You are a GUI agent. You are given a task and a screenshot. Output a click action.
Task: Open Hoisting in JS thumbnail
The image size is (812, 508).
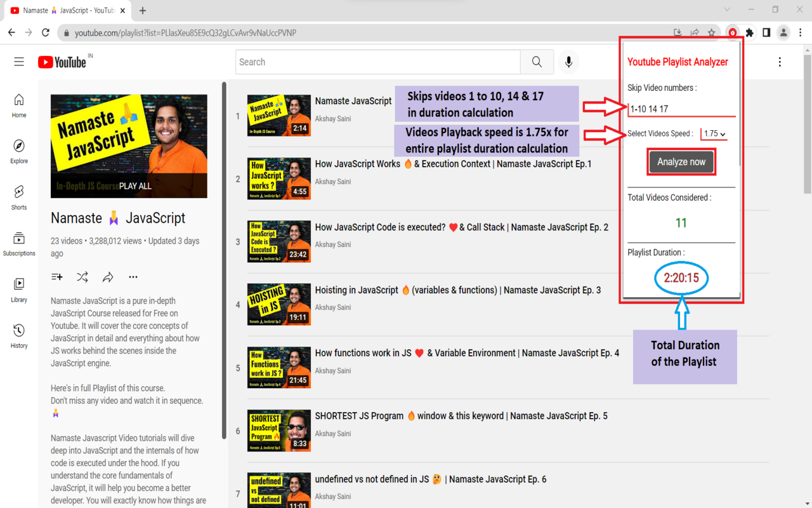279,304
